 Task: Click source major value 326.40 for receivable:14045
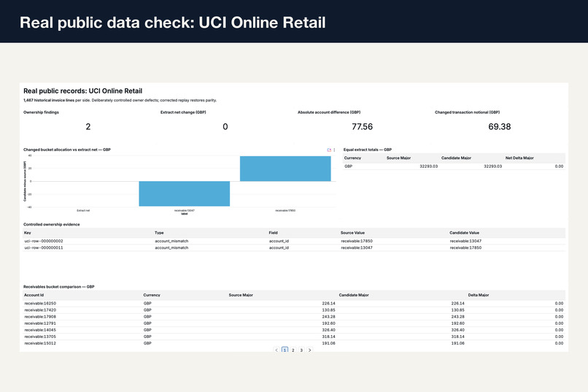[328, 330]
